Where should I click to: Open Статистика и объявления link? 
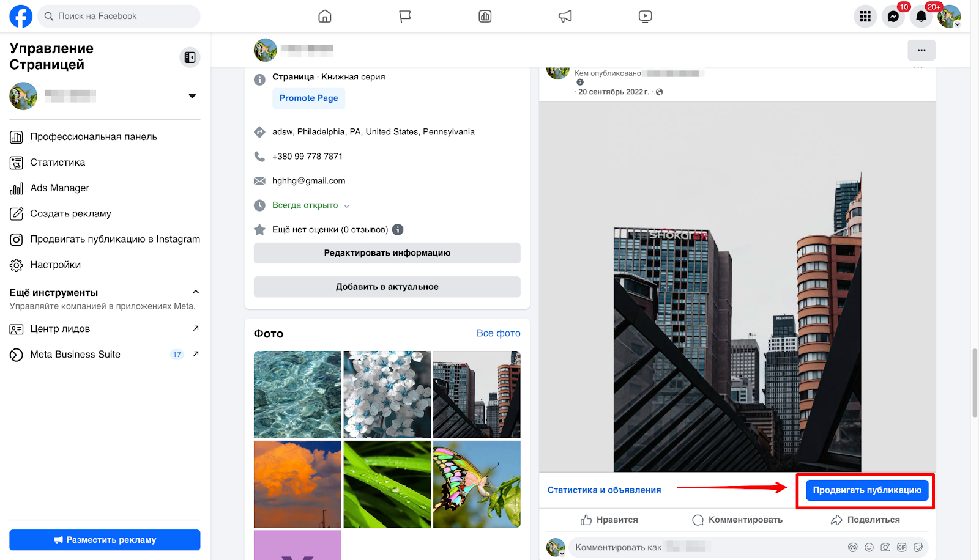tap(604, 490)
